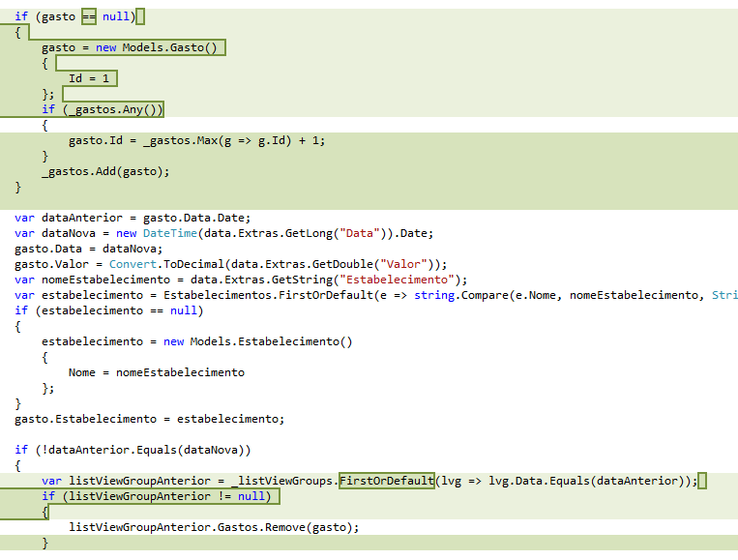Click the 'Id = 1' initializer line
Image resolution: width=738 pixels, height=560 pixels.
click(89, 78)
